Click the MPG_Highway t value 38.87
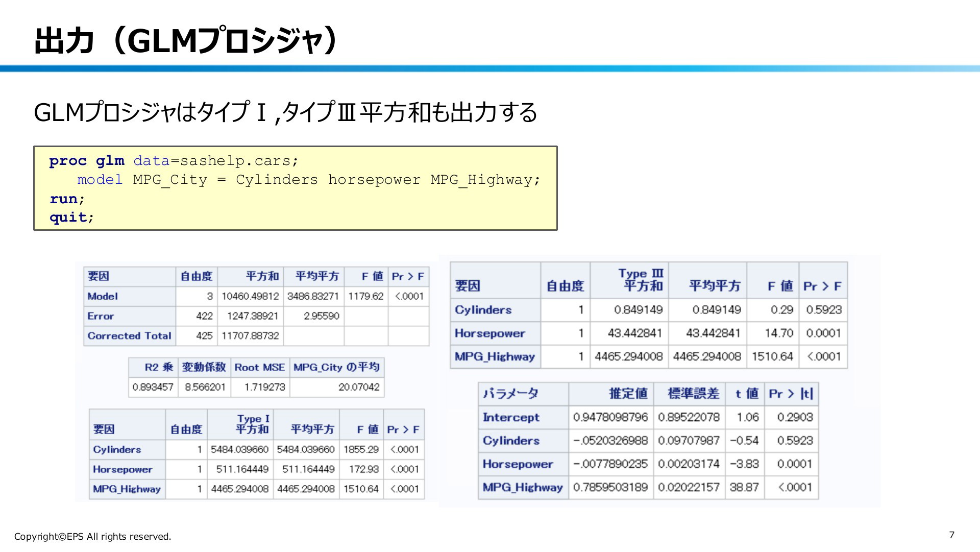980x552 pixels. pos(744,488)
